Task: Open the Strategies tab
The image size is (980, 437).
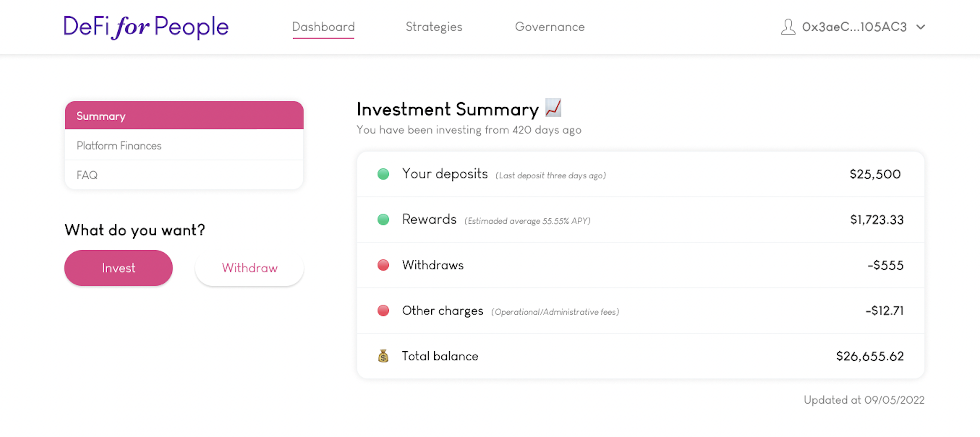Action: (434, 27)
